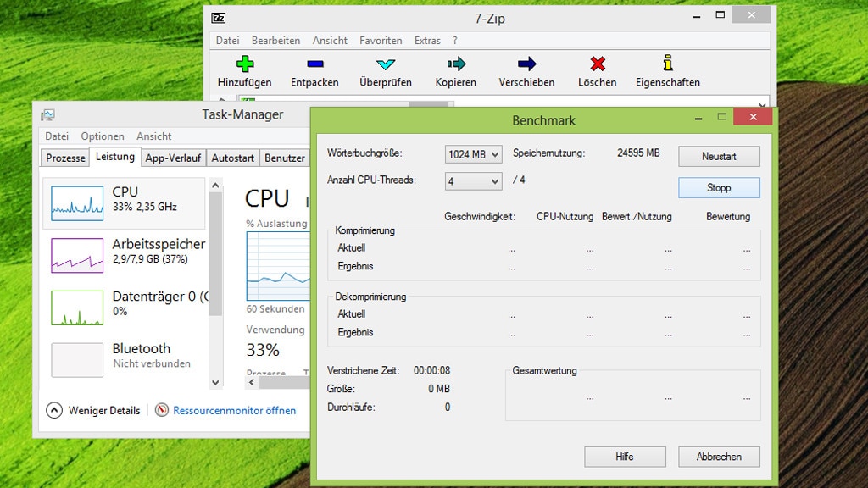
Task: Switch to the App-Verlauf tab
Action: click(x=173, y=158)
